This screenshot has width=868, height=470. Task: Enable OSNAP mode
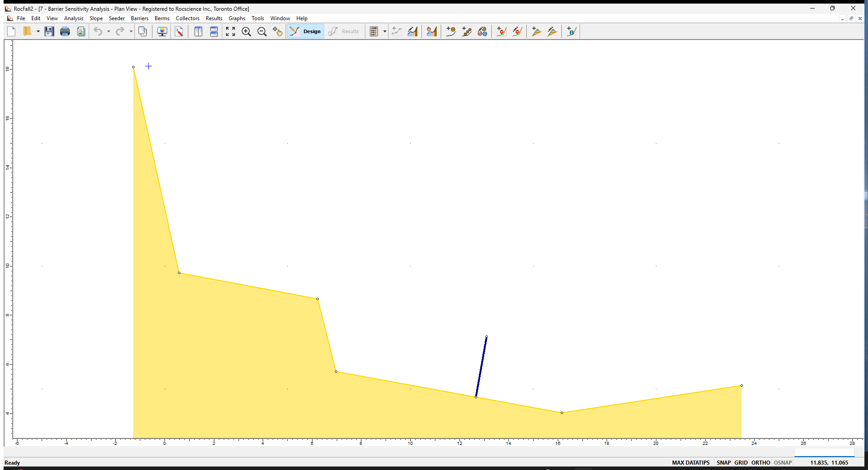click(x=782, y=462)
